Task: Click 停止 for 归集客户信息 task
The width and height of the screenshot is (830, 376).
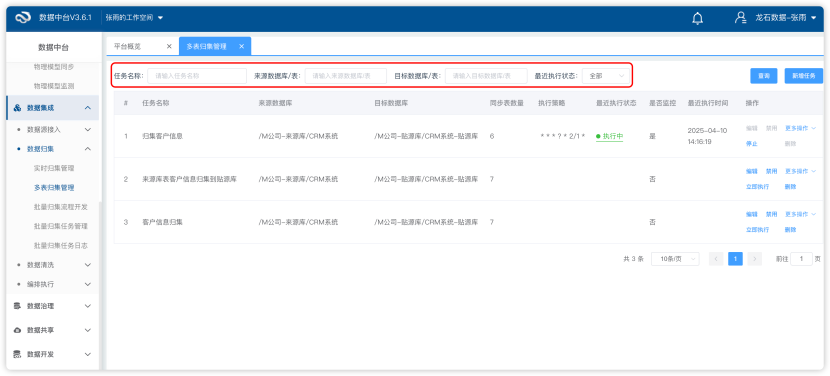Action: tap(751, 144)
